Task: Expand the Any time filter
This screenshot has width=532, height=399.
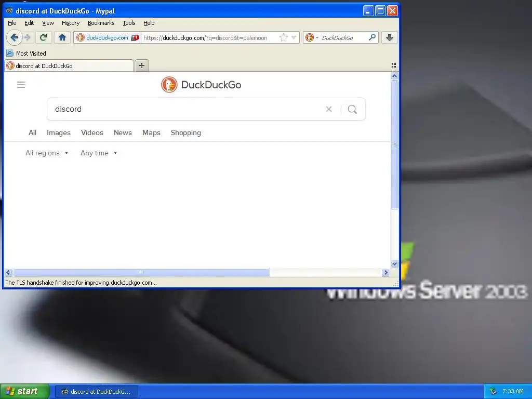Action: point(99,153)
